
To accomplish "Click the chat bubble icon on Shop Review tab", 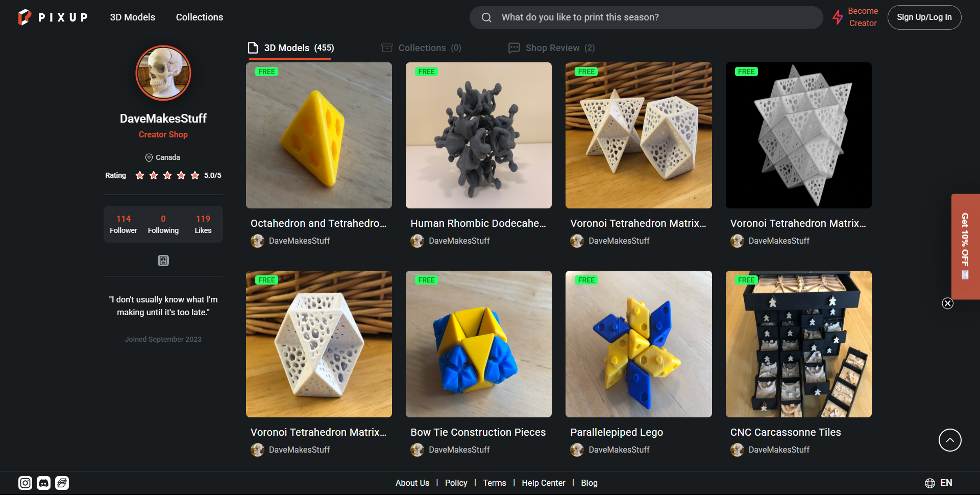I will click(x=514, y=48).
